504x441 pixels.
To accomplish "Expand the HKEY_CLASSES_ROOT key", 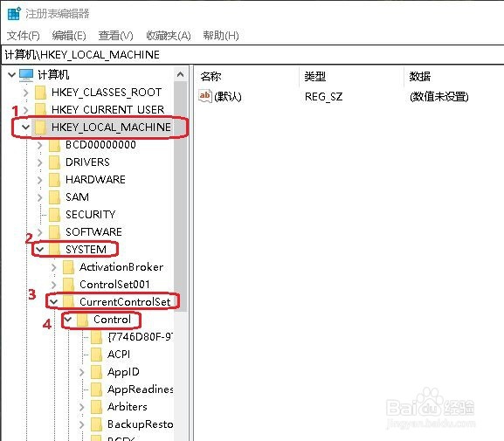I will (26, 93).
